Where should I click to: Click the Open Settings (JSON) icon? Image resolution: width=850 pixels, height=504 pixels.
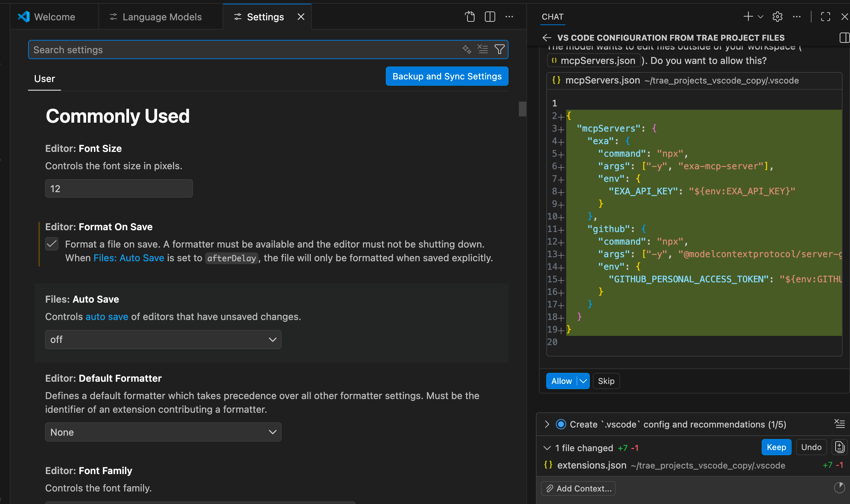click(470, 17)
